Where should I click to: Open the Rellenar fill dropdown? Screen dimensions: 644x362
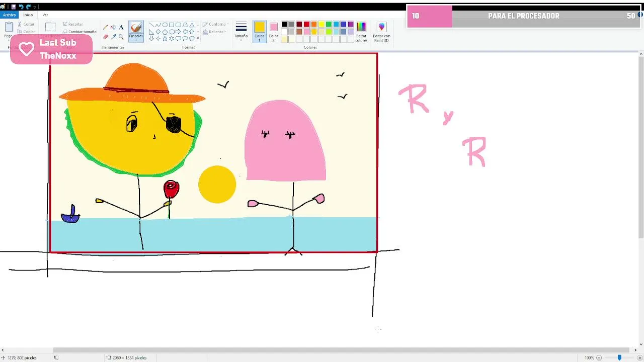click(215, 32)
